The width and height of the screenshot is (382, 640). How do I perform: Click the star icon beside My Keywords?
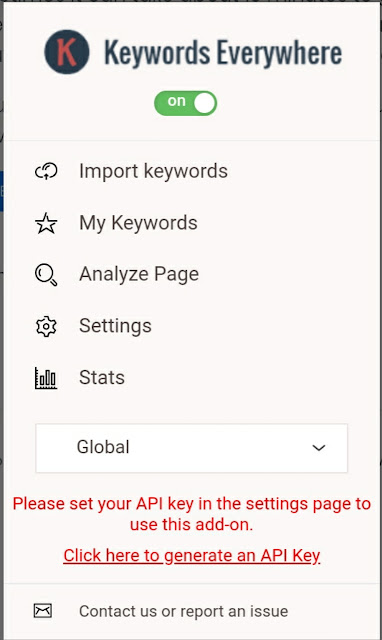(46, 223)
